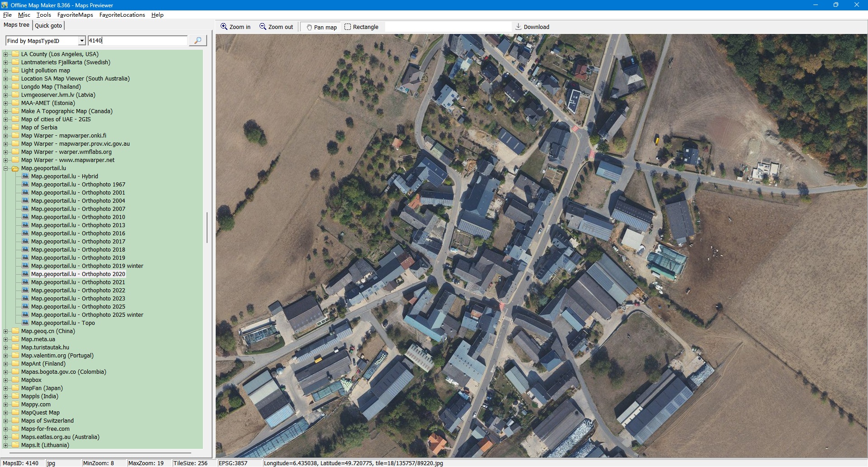Image resolution: width=868 pixels, height=467 pixels.
Task: Collapse the Map.geoportail.lu tree node
Action: [x=6, y=168]
